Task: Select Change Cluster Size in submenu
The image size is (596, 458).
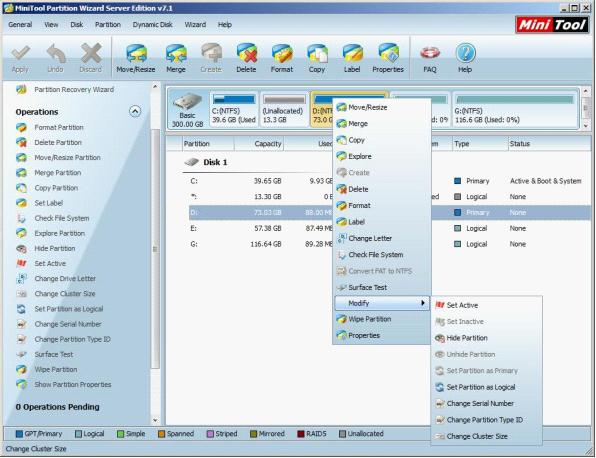Action: 487,436
